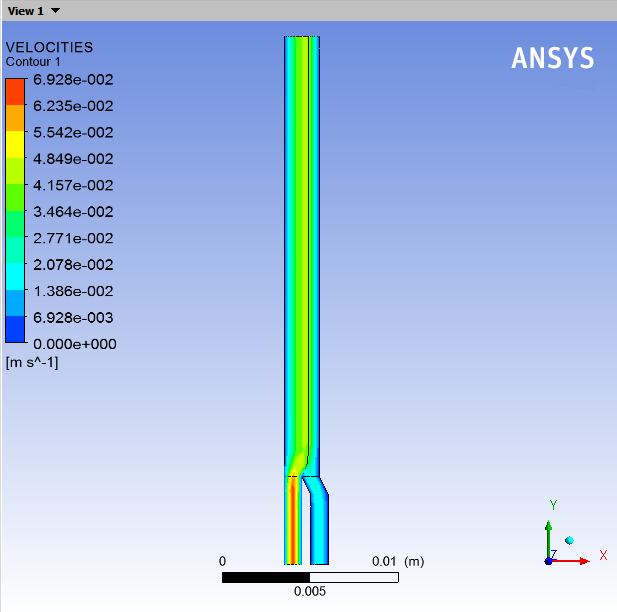Click the legend value 6.235e-002
The image size is (617, 612).
coord(73,106)
